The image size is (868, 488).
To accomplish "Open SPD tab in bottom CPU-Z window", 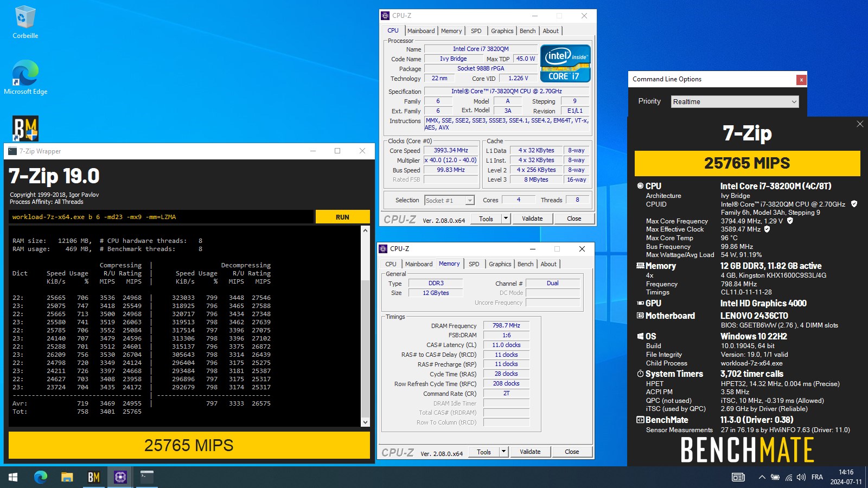I will [474, 264].
